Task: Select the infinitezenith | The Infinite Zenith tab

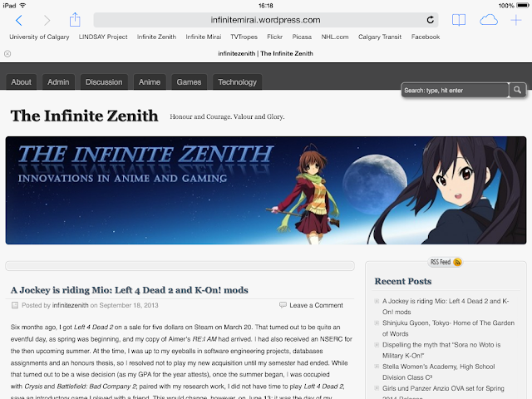Action: (266, 53)
